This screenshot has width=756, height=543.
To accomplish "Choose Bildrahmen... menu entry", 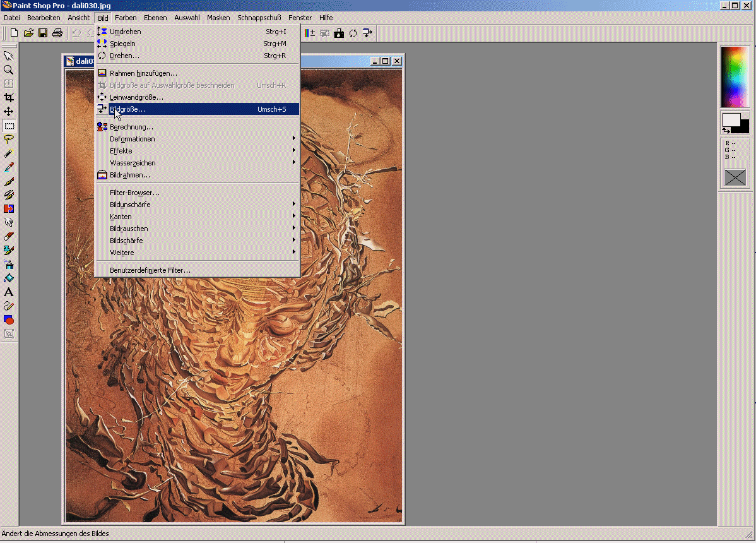I will pos(198,175).
